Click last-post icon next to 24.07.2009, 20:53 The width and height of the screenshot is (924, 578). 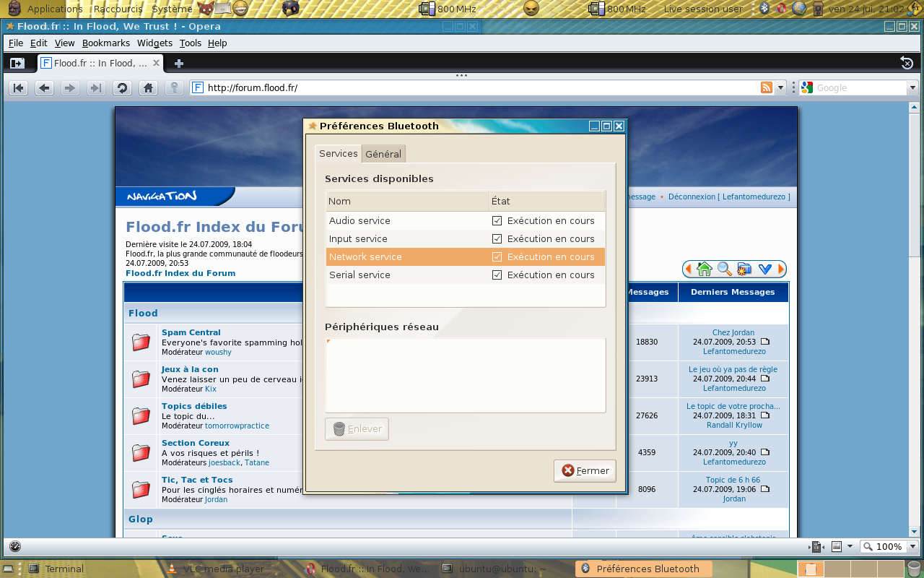[x=765, y=342]
